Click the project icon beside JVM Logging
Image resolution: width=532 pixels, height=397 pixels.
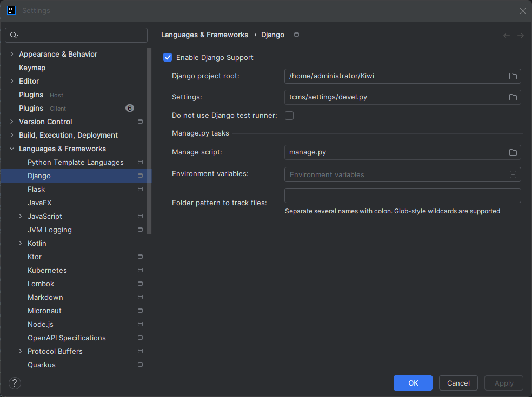tap(140, 230)
